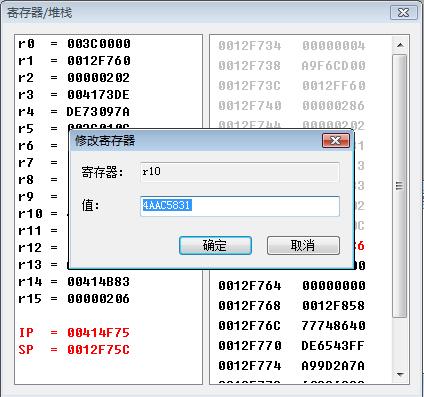Select stack value 0012FF60
Image resolution: width=424 pixels, height=397 pixels.
(x=334, y=86)
